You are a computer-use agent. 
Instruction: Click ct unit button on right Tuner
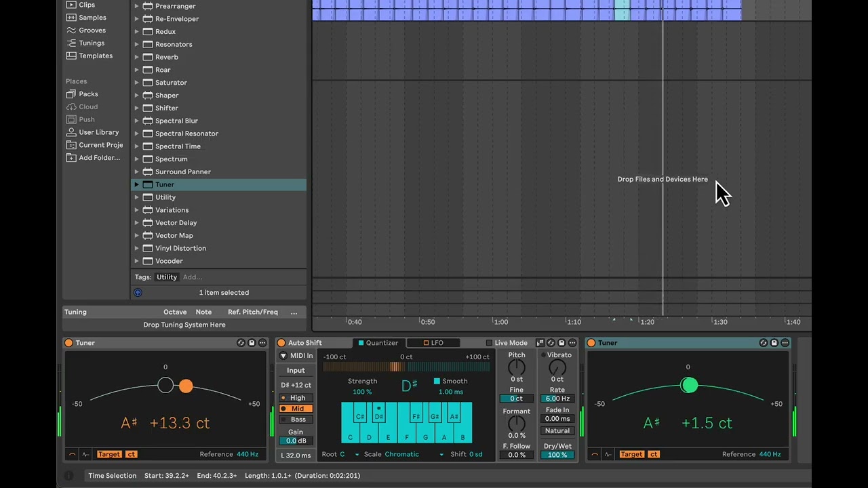click(x=654, y=454)
